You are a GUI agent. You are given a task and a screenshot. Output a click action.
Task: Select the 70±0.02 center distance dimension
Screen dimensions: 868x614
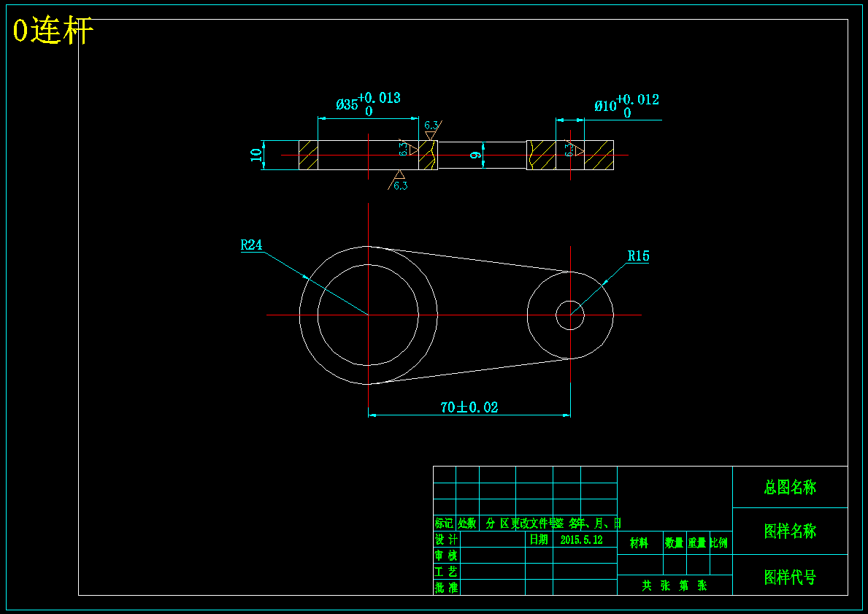click(469, 407)
